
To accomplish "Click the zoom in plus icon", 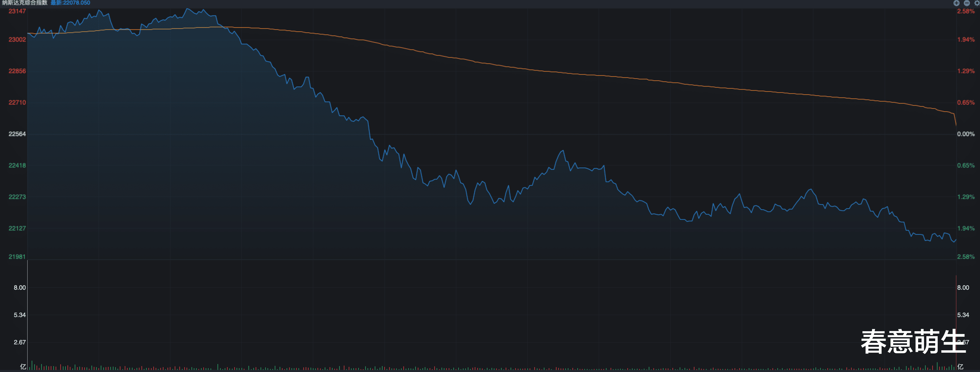I will coord(956,3).
